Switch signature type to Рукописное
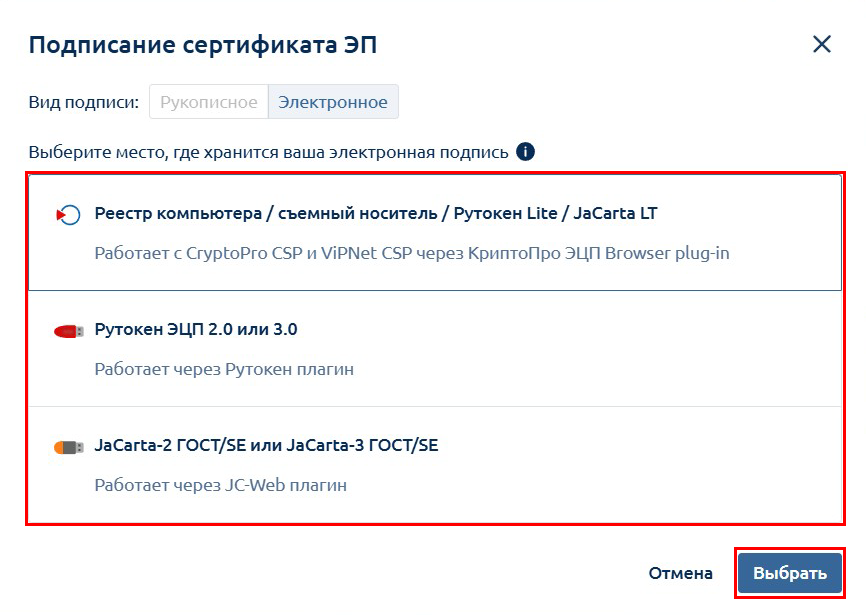This screenshot has width=866, height=615. (x=209, y=102)
